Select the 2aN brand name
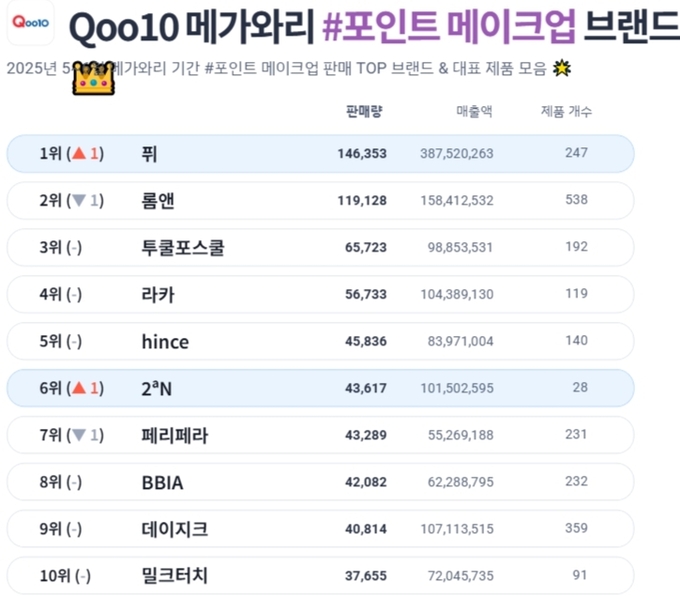The height and width of the screenshot is (596, 680). click(x=157, y=388)
